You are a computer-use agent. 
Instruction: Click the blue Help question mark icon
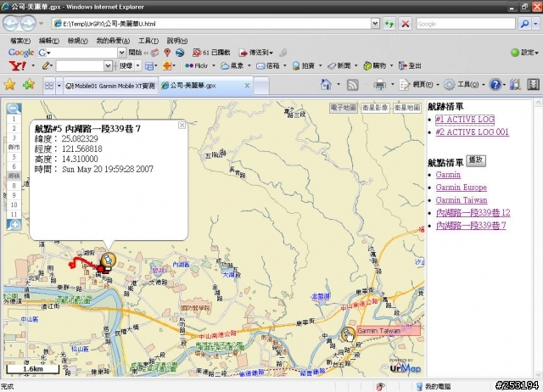pyautogui.click(x=495, y=85)
